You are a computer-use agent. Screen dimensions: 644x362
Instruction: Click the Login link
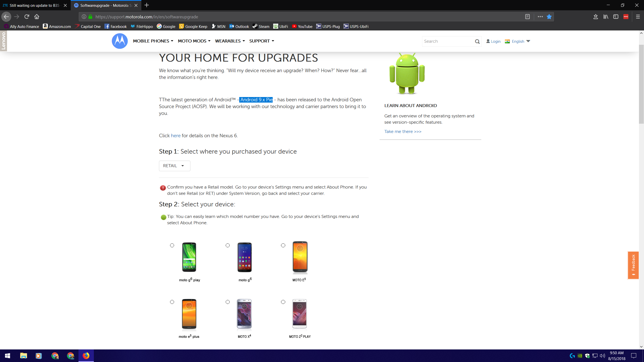[x=493, y=41]
